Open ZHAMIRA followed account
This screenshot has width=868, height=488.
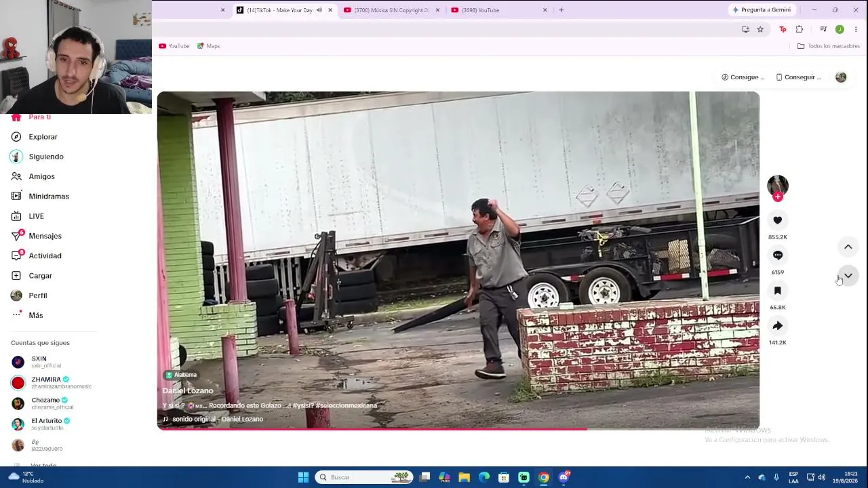point(51,382)
